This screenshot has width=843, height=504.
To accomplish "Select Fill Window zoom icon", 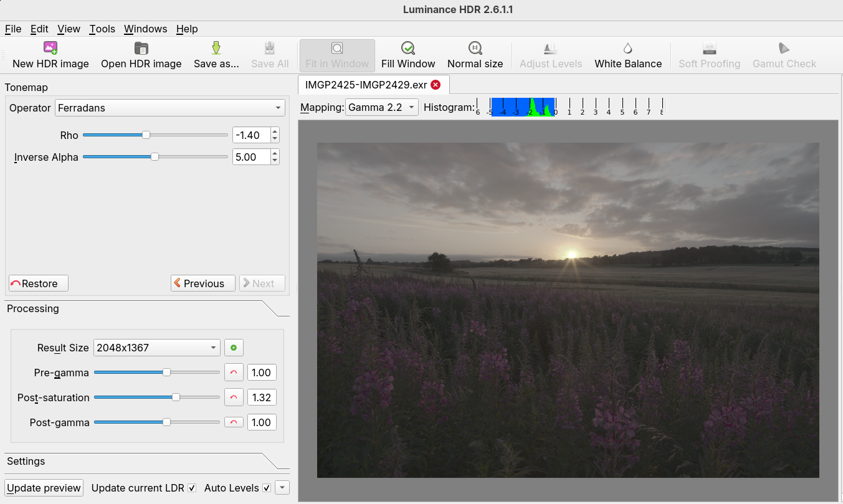I will point(408,49).
